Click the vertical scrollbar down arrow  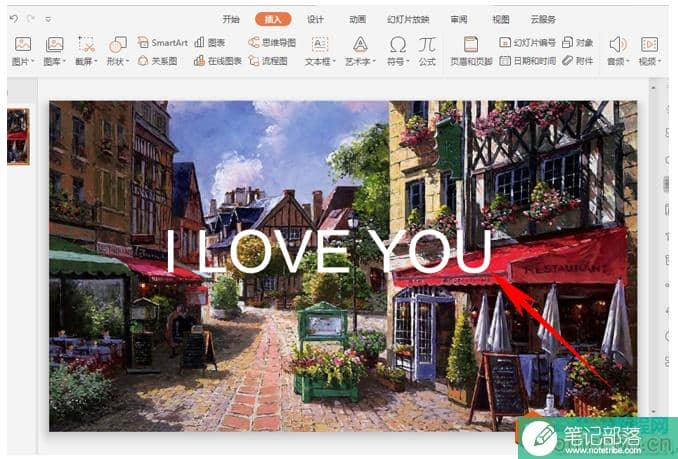653,411
